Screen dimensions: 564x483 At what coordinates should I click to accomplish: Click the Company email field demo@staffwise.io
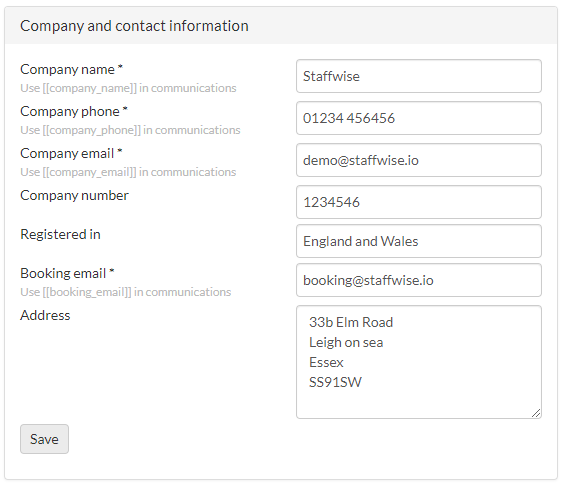pyautogui.click(x=419, y=160)
